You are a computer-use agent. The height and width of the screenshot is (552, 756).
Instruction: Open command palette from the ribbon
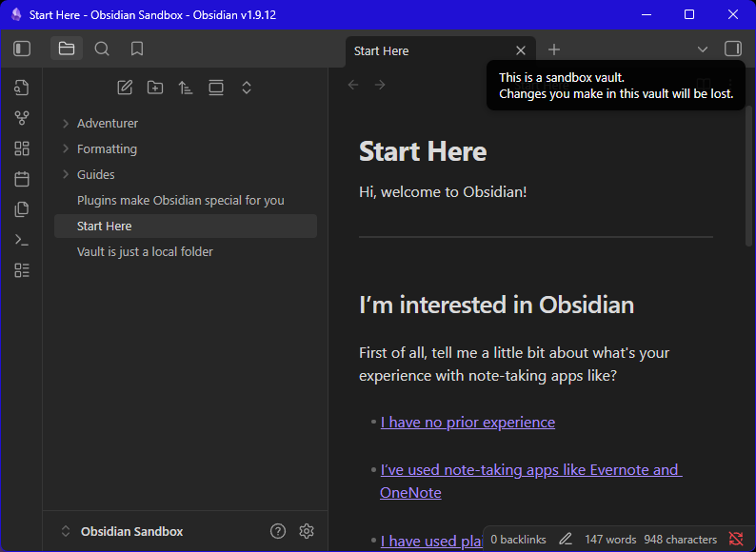click(x=22, y=240)
